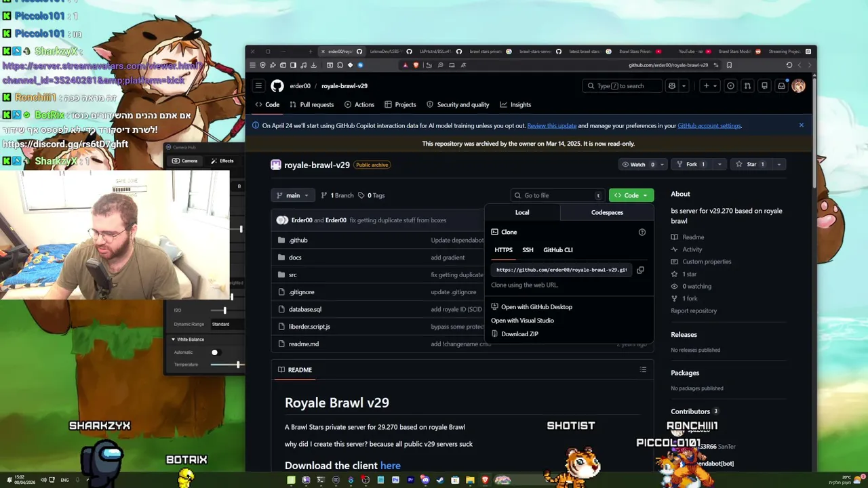Image resolution: width=868 pixels, height=488 pixels.
Task: Open the pull requests icon in GitHub header
Action: [747, 86]
